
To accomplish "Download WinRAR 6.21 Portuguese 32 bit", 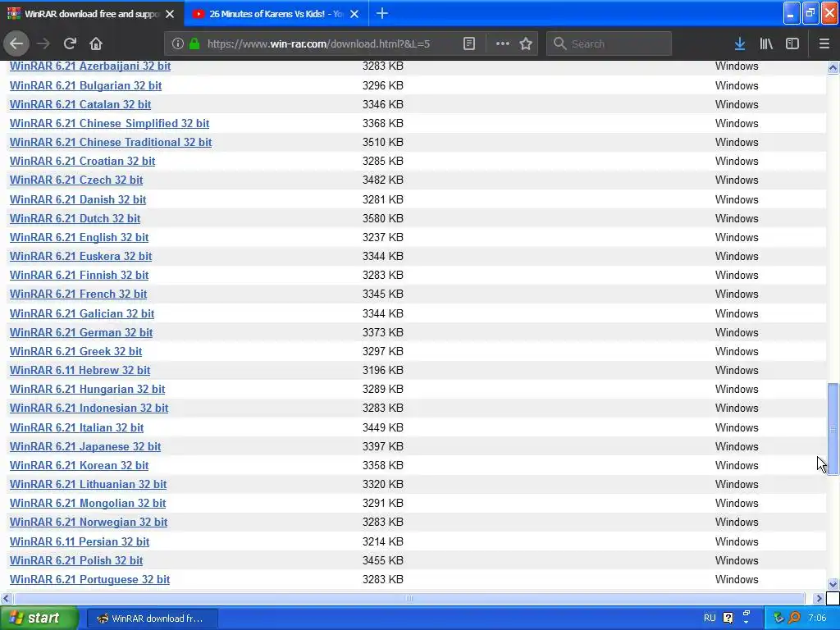I will coord(89,579).
